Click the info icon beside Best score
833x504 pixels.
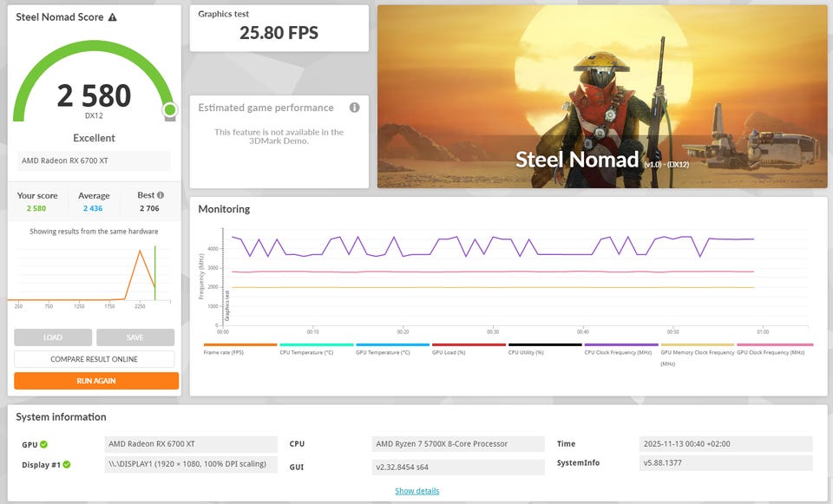click(161, 195)
